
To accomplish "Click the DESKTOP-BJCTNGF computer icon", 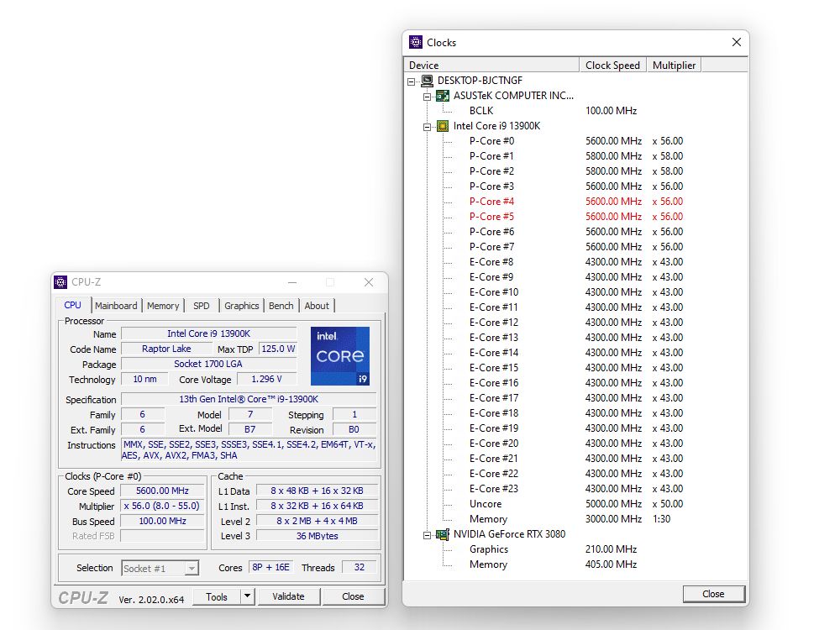I will click(427, 81).
